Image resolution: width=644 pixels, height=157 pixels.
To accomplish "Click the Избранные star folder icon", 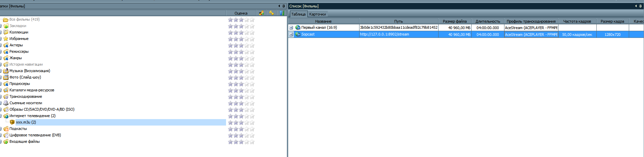I will tap(6, 39).
